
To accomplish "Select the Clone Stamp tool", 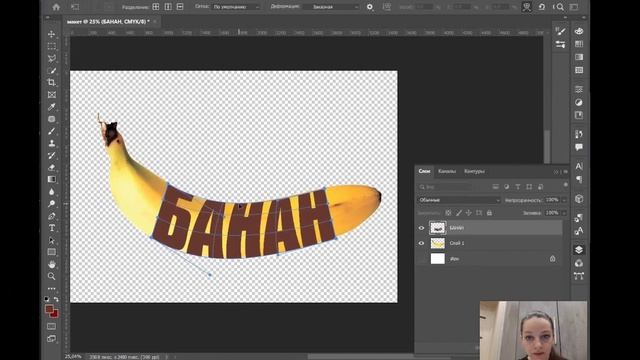I will [51, 143].
